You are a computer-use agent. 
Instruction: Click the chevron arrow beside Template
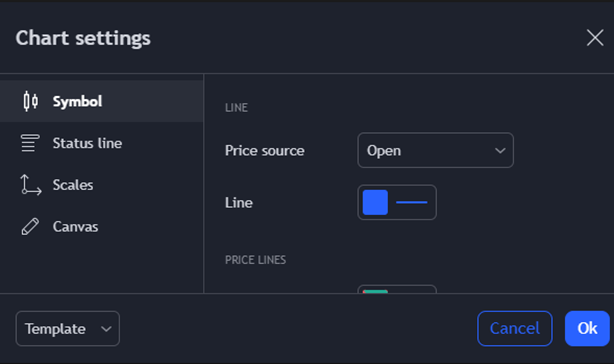(x=106, y=329)
